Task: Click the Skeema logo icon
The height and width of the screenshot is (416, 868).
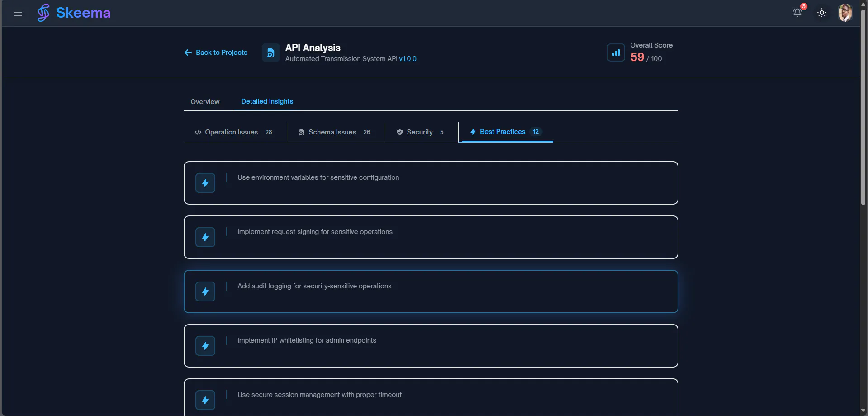Action: [x=43, y=13]
